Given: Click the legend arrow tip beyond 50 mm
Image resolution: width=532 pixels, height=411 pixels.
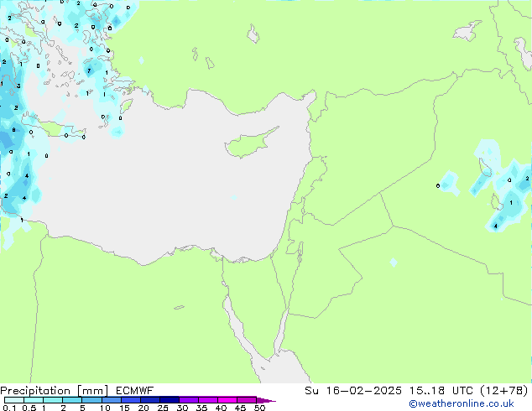Looking at the screenshot, I should [x=266, y=400].
